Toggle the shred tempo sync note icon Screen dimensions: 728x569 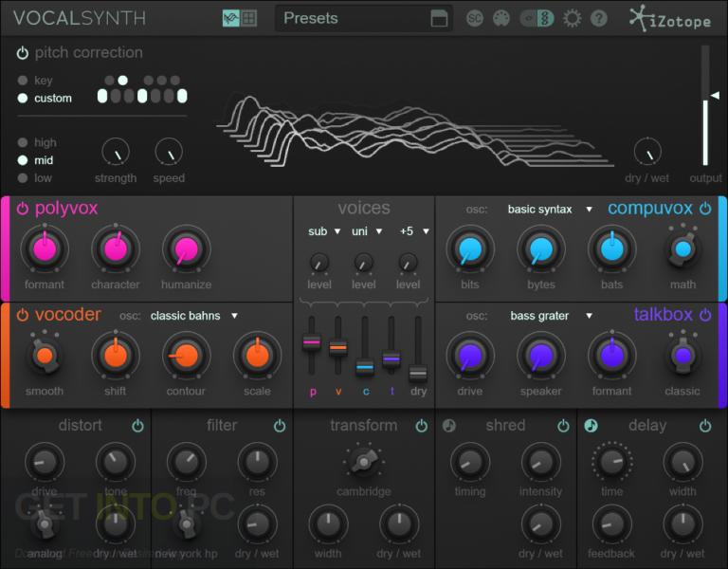pyautogui.click(x=449, y=426)
